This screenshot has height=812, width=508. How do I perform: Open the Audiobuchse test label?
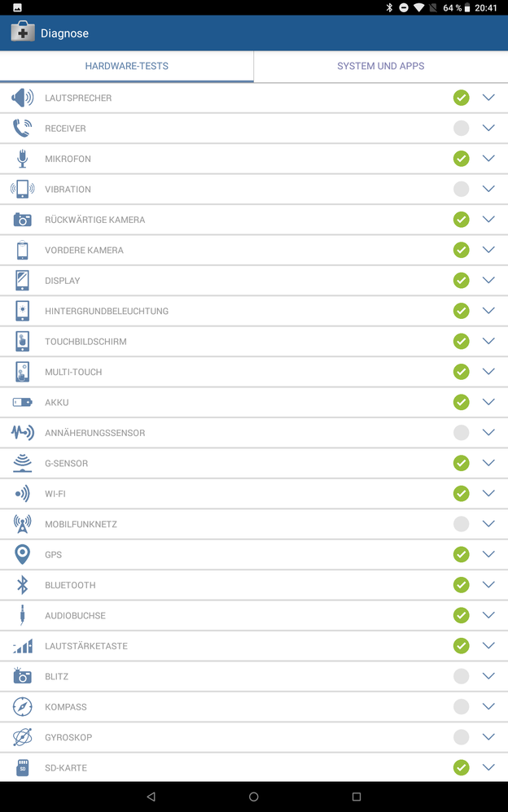(75, 616)
